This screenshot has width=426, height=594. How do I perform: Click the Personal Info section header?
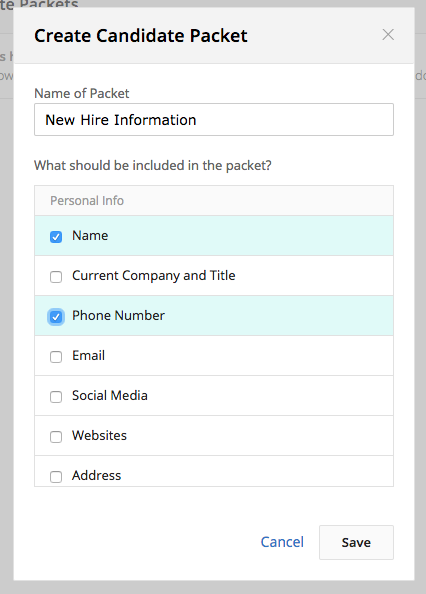coord(87,200)
